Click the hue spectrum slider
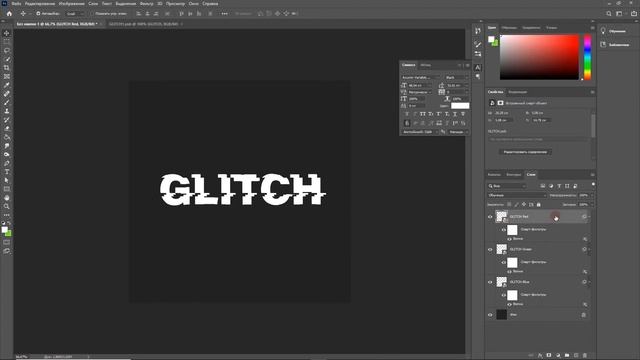 (x=587, y=57)
